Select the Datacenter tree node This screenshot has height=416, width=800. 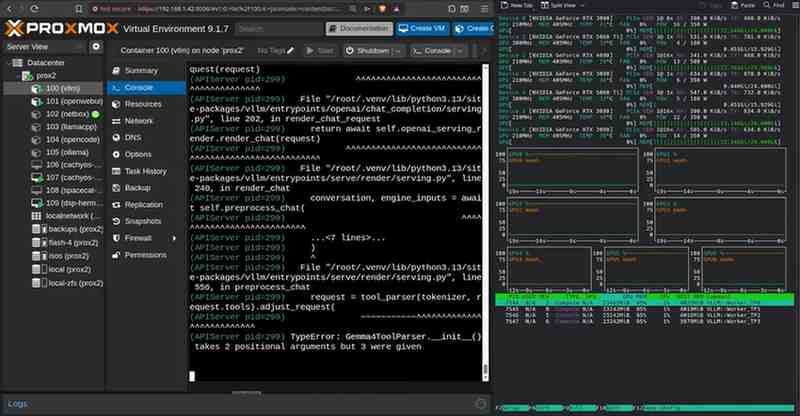(46, 63)
